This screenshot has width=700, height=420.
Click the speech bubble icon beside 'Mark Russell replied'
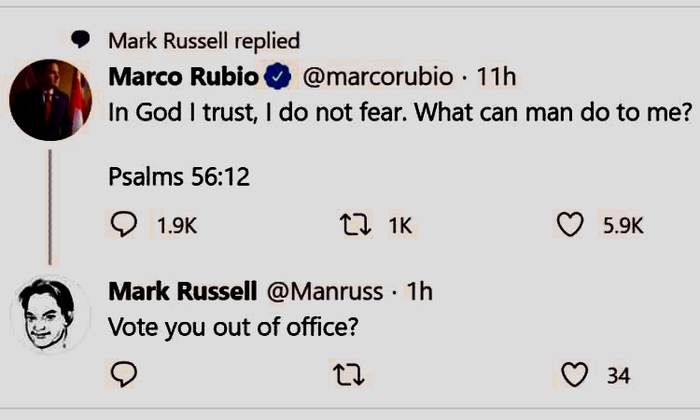pos(82,39)
